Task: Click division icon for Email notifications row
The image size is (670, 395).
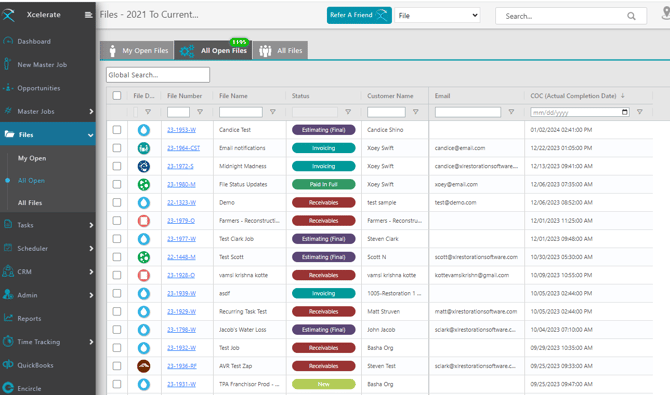Action: pos(144,148)
